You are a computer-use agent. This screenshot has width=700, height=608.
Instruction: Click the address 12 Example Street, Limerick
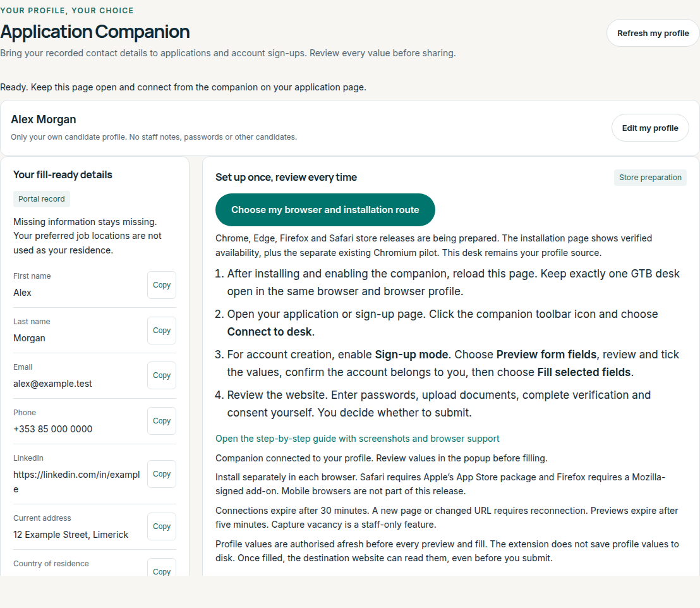pyautogui.click(x=71, y=535)
